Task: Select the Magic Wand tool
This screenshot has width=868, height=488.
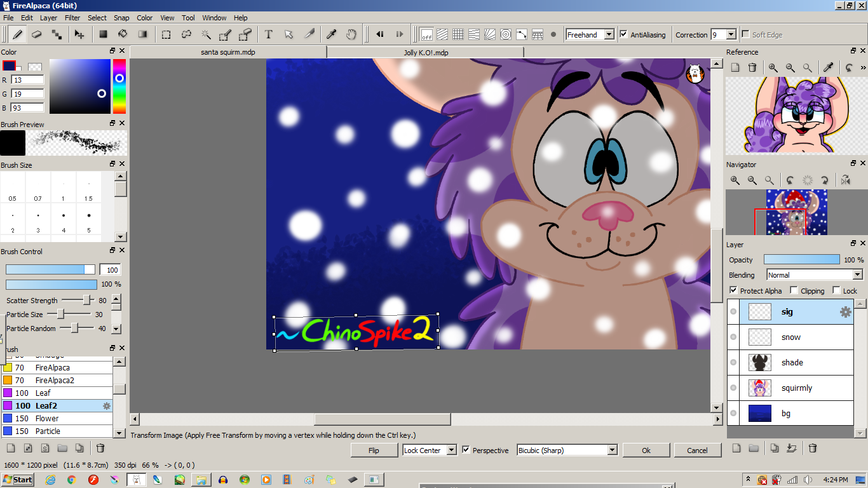Action: click(206, 34)
